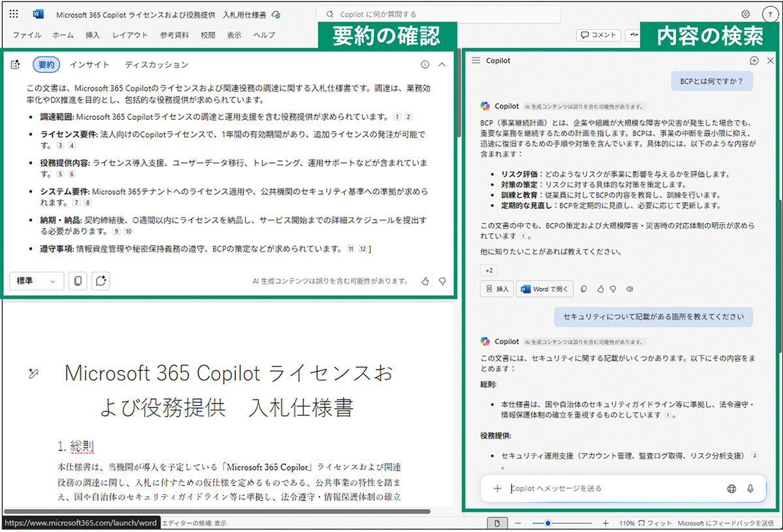783x532 pixels.
Task: Read the Copilot response aloud
Action: [x=629, y=289]
